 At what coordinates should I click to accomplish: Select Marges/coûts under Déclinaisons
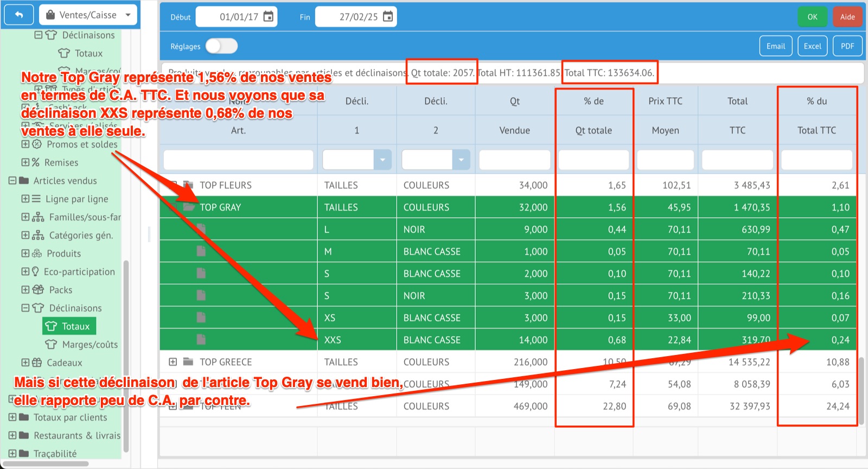[90, 345]
